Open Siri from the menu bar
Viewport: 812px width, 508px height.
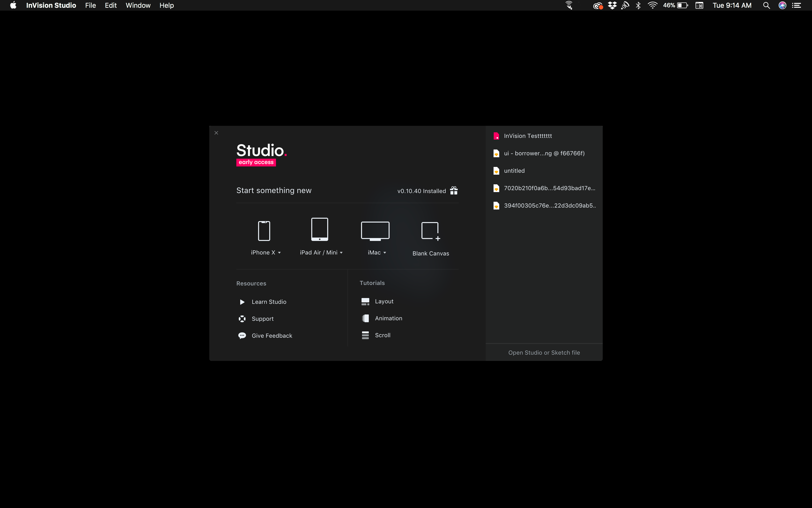point(783,5)
